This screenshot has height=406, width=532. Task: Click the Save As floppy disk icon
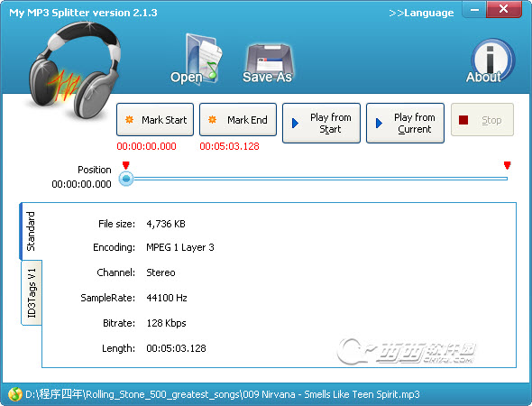(268, 63)
